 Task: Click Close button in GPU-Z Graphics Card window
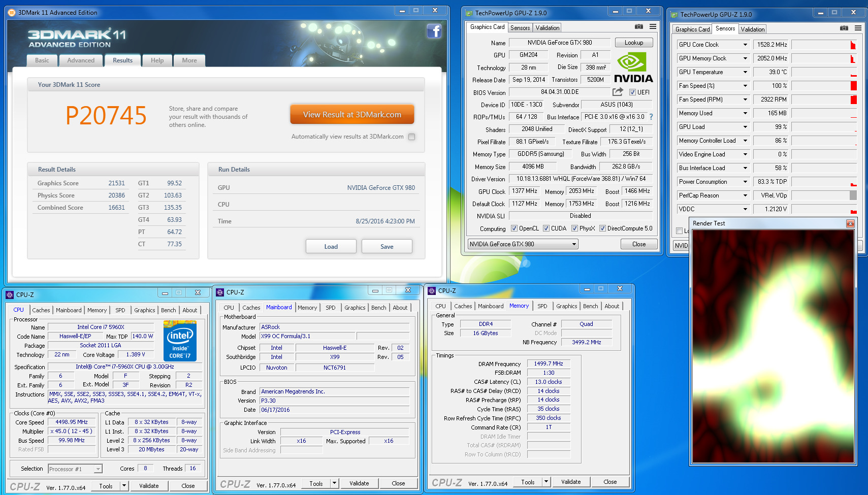coord(639,244)
